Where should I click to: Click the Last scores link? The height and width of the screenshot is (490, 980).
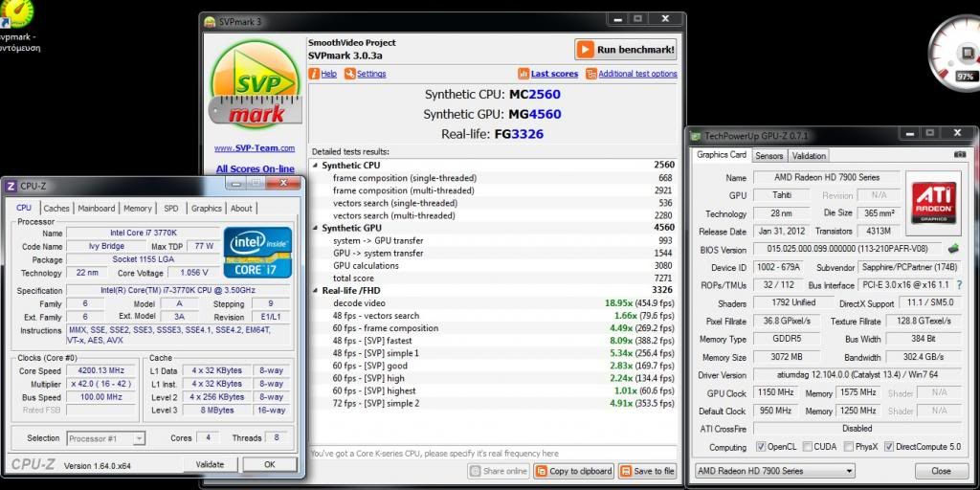click(554, 74)
